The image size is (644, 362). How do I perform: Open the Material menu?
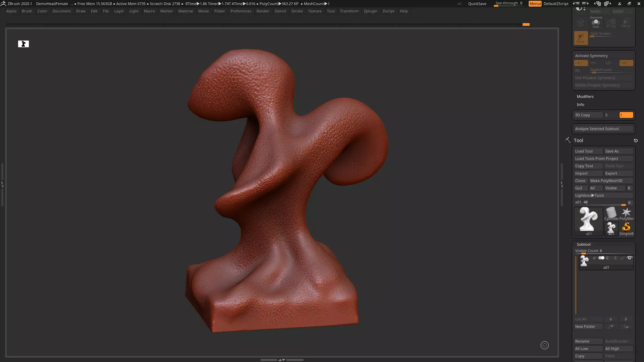pyautogui.click(x=185, y=11)
